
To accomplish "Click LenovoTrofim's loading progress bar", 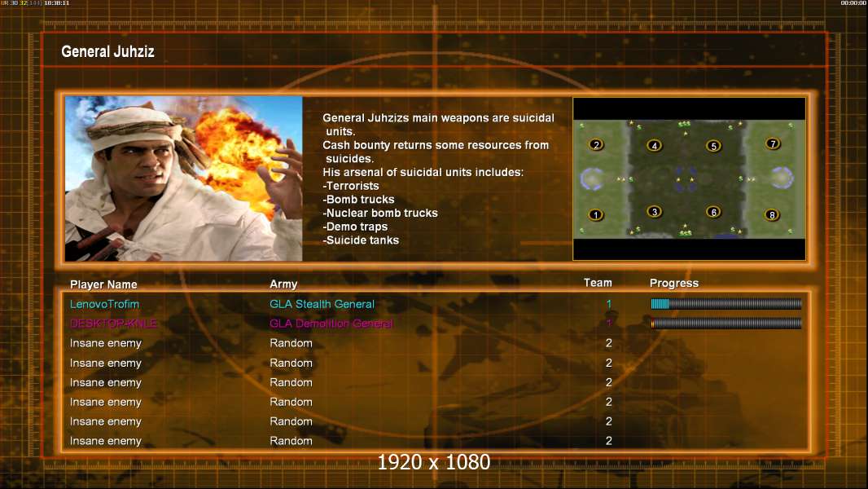I will tap(726, 303).
